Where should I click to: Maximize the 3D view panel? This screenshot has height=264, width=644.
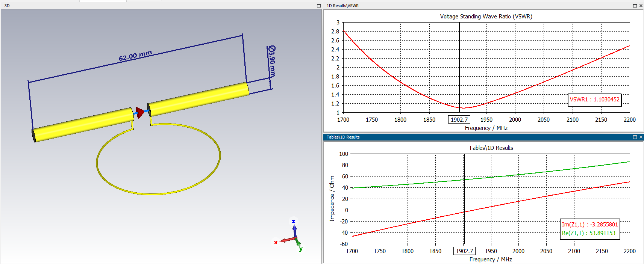tap(319, 6)
